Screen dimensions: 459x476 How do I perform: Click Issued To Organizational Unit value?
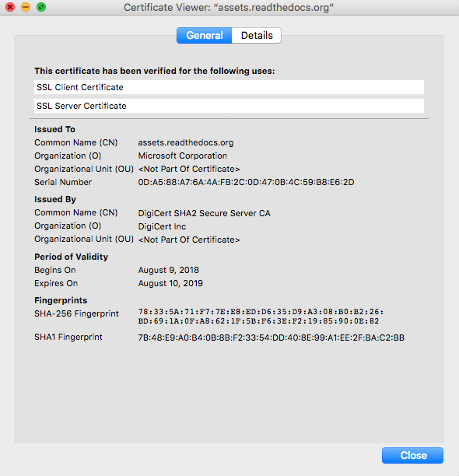(189, 169)
